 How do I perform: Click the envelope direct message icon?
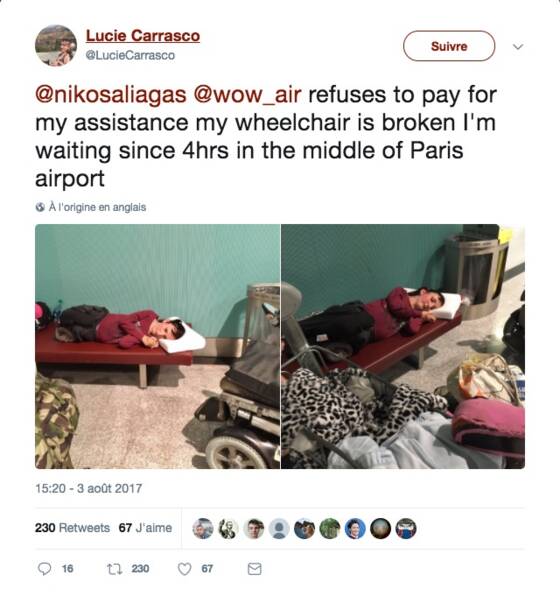pyautogui.click(x=254, y=569)
